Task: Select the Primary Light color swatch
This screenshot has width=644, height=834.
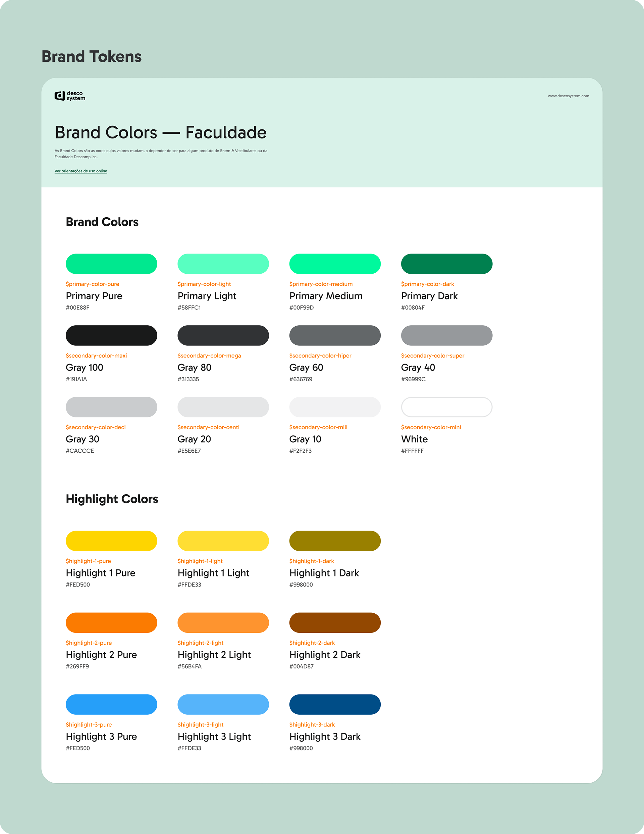Action: tap(223, 264)
